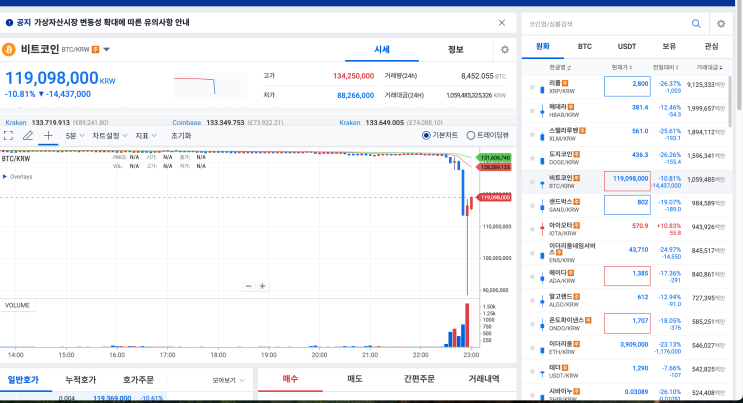Image resolution: width=743 pixels, height=403 pixels.
Task: Switch to the 정보 tab
Action: point(456,49)
